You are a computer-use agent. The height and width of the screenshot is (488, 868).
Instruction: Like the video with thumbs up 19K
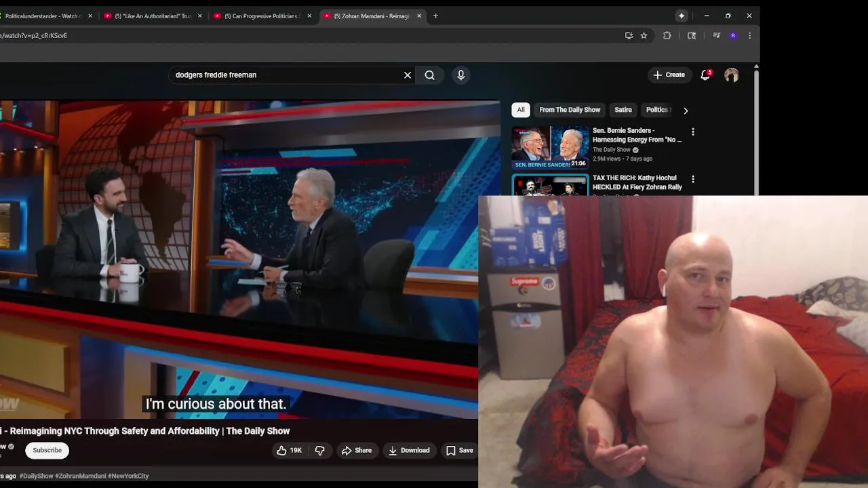click(x=290, y=450)
